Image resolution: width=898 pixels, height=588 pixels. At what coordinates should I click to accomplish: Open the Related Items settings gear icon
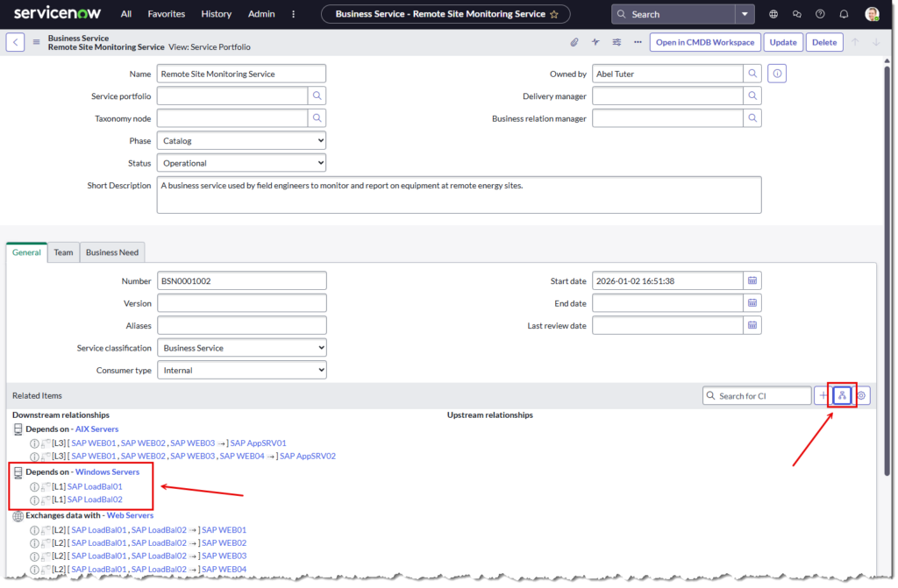pos(862,396)
